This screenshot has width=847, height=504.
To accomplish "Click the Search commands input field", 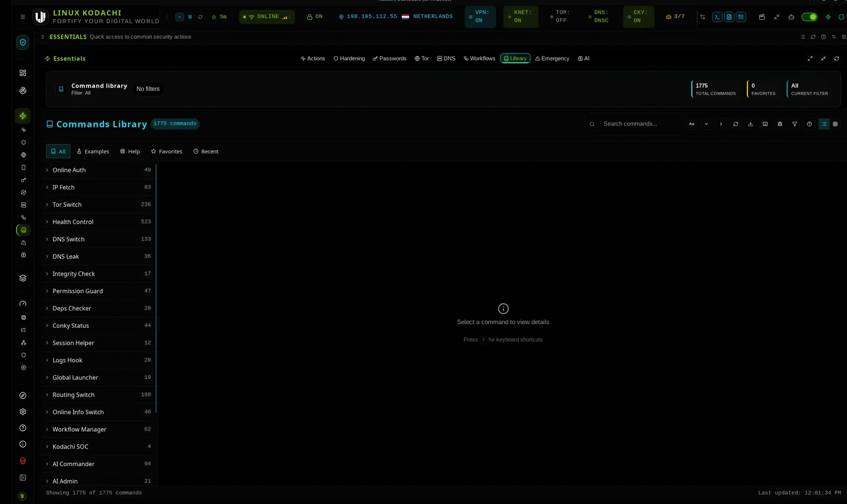I will pyautogui.click(x=634, y=124).
